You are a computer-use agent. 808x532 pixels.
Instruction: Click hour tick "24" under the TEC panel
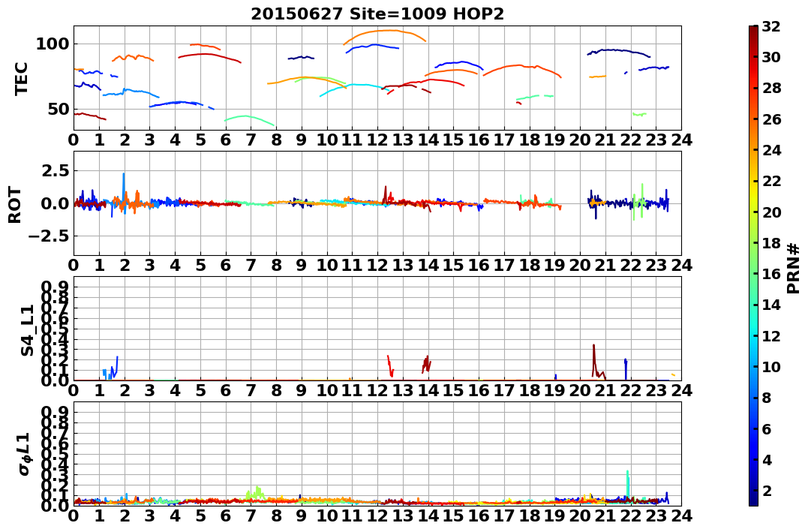pos(681,139)
